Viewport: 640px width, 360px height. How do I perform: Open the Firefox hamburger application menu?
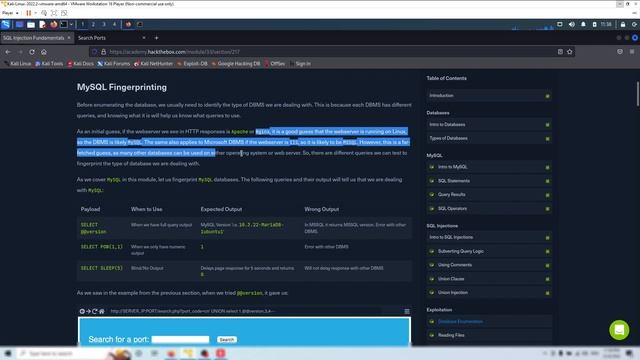pyautogui.click(x=632, y=52)
